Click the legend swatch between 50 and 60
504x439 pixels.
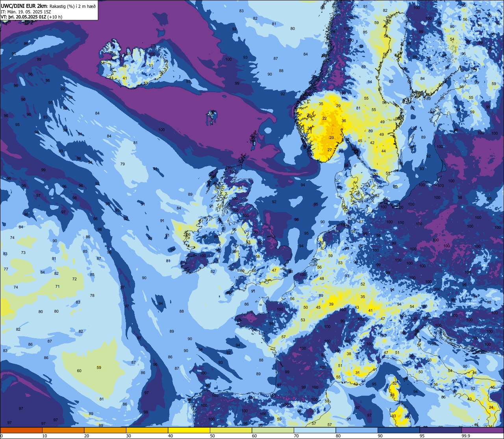[231, 430]
